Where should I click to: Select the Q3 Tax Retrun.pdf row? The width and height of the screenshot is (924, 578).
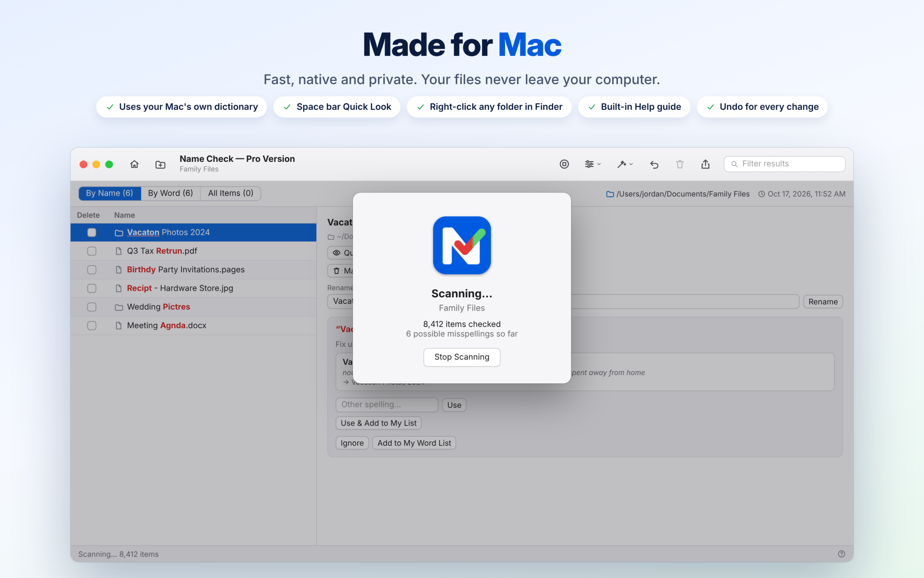193,251
